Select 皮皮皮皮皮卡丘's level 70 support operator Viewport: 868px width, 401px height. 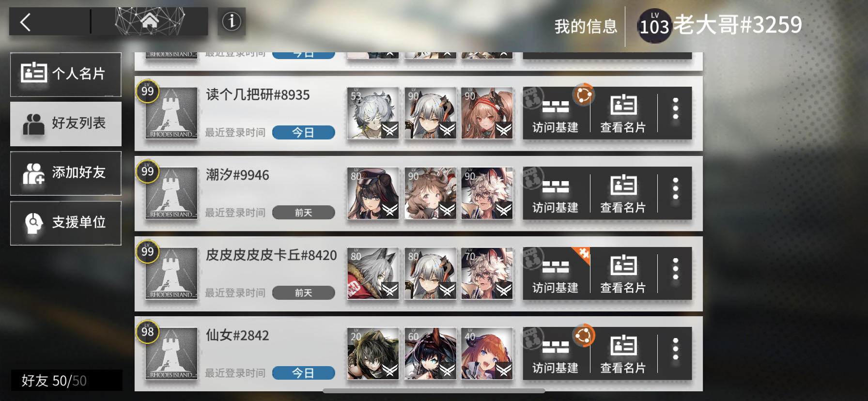coord(487,273)
